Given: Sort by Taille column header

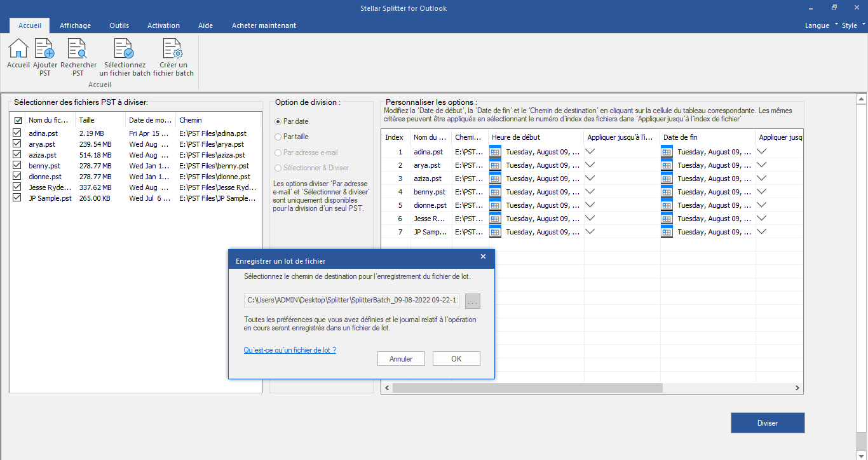Looking at the screenshot, I should [x=100, y=120].
